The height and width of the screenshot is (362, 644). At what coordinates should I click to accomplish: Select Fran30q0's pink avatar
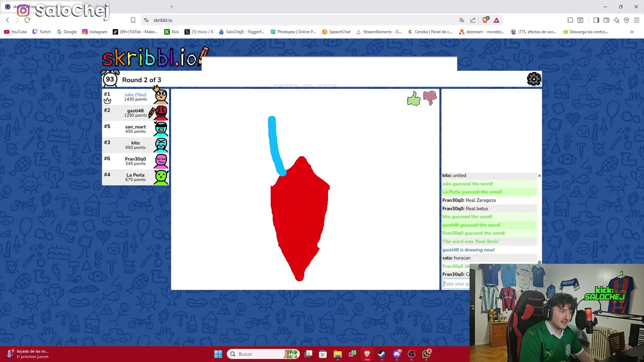click(x=161, y=161)
